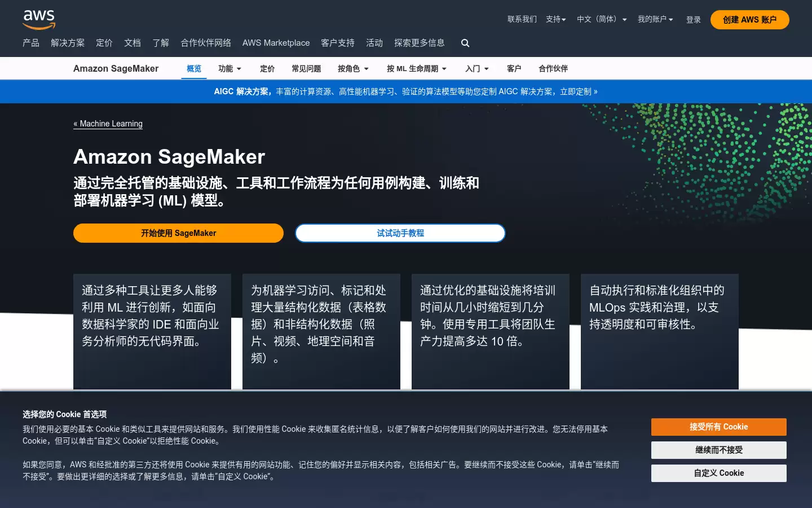The image size is (812, 508).
Task: Open the 合作伙伴 tab
Action: (553, 68)
